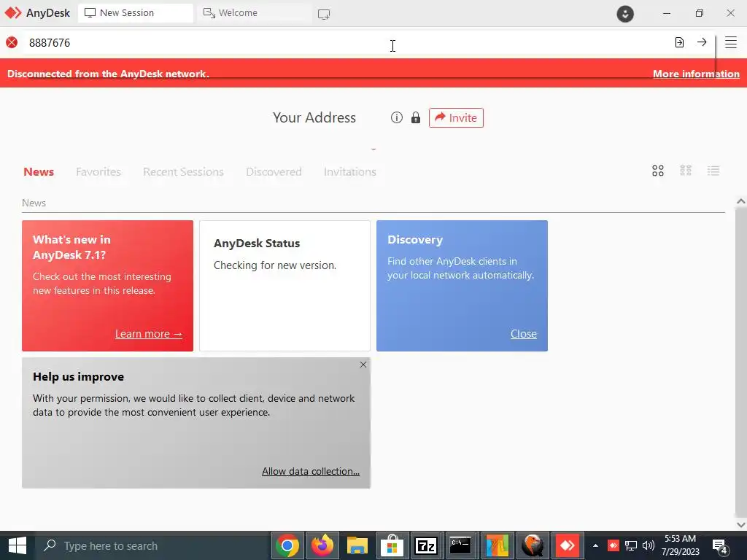Open the Invitations tab
747x560 pixels.
[349, 171]
